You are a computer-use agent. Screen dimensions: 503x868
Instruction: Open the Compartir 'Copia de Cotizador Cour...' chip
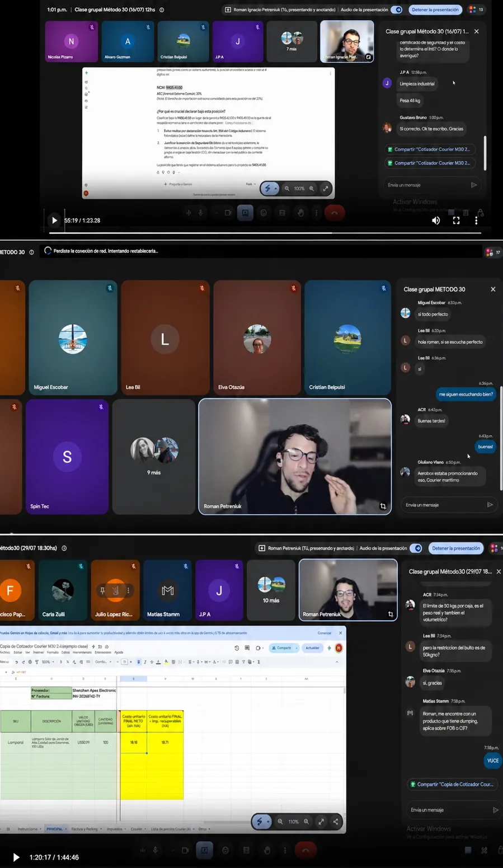[452, 784]
